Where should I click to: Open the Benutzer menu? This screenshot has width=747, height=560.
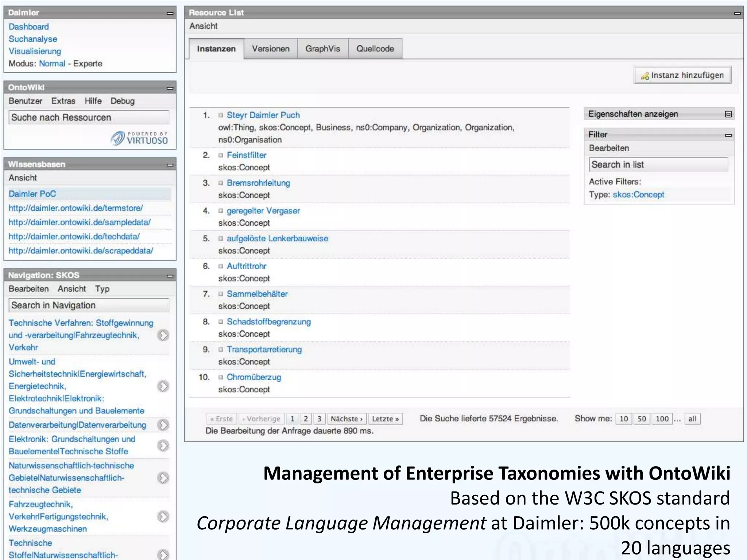pos(26,101)
